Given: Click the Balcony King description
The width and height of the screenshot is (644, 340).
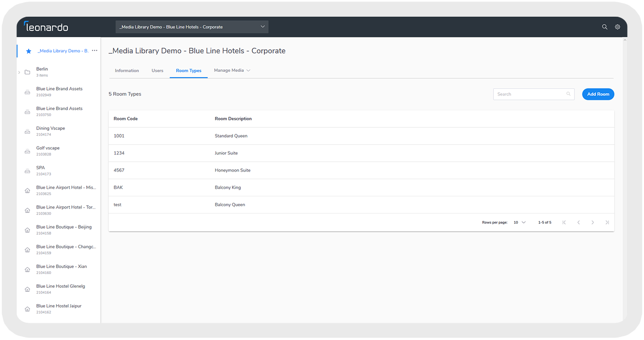Looking at the screenshot, I should (x=228, y=188).
